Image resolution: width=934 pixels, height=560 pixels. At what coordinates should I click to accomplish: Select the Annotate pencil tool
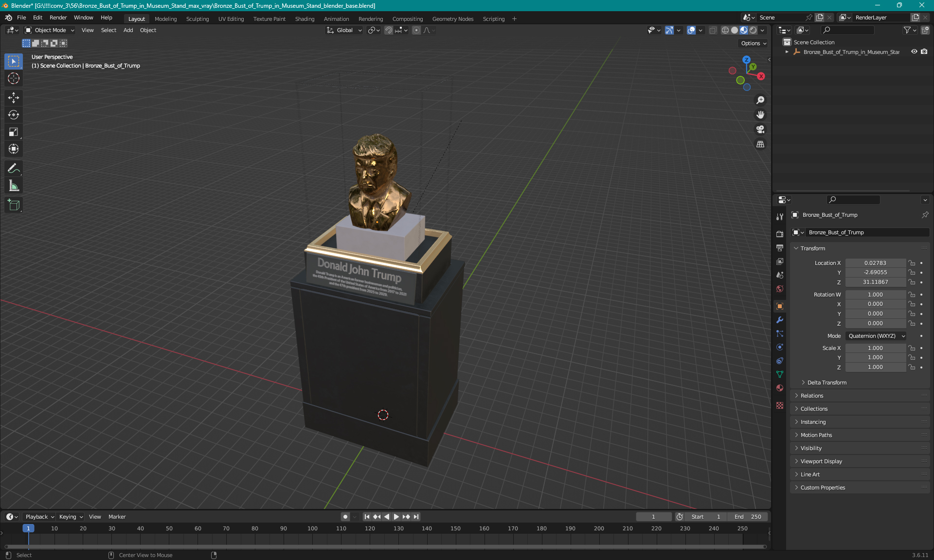(x=14, y=168)
